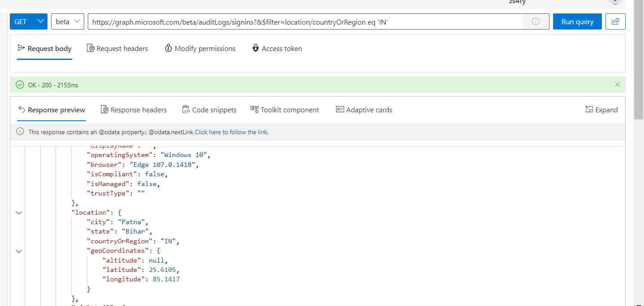The height and width of the screenshot is (306, 644).
Task: Click the odata info circle icon
Action: pos(20,132)
